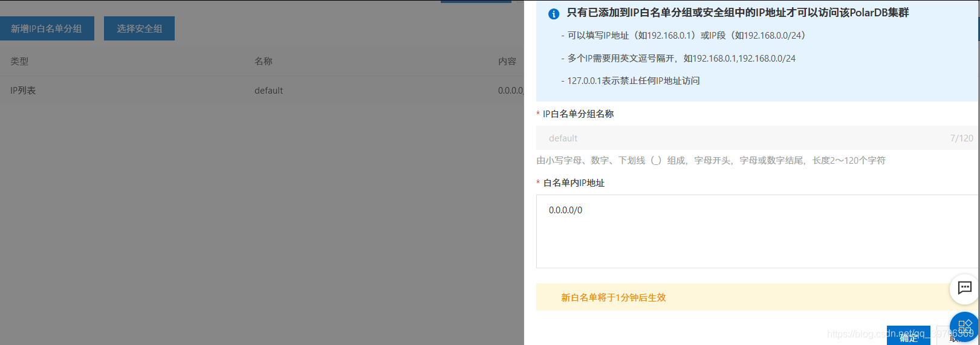The image size is (980, 345).
Task: Click the 新增IP白名单分组 button
Action: click(x=47, y=28)
